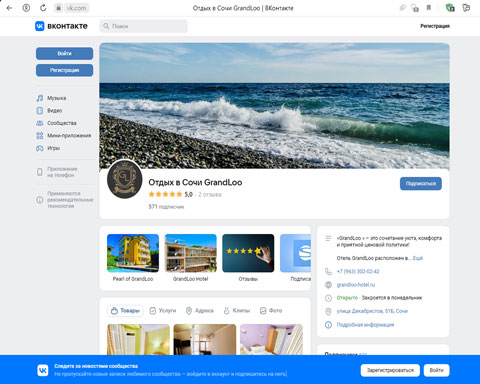
Task: Click the Приложение на телефон link
Action: pos(62,172)
